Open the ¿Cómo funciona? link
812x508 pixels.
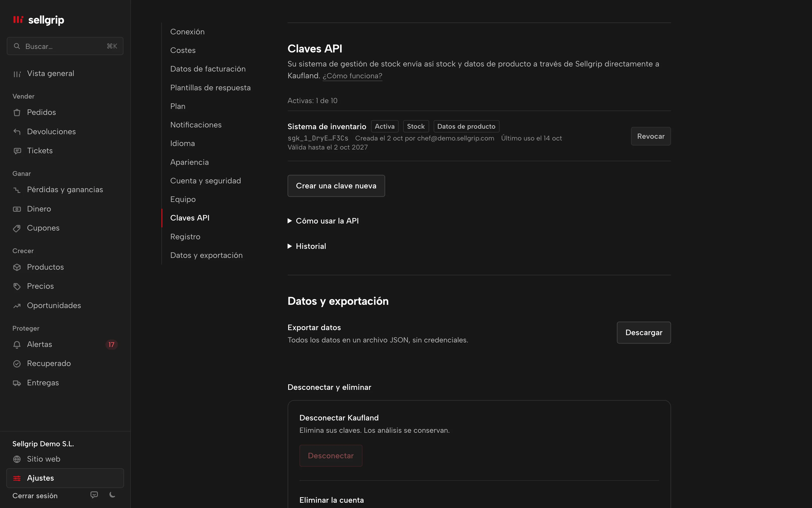(x=352, y=76)
